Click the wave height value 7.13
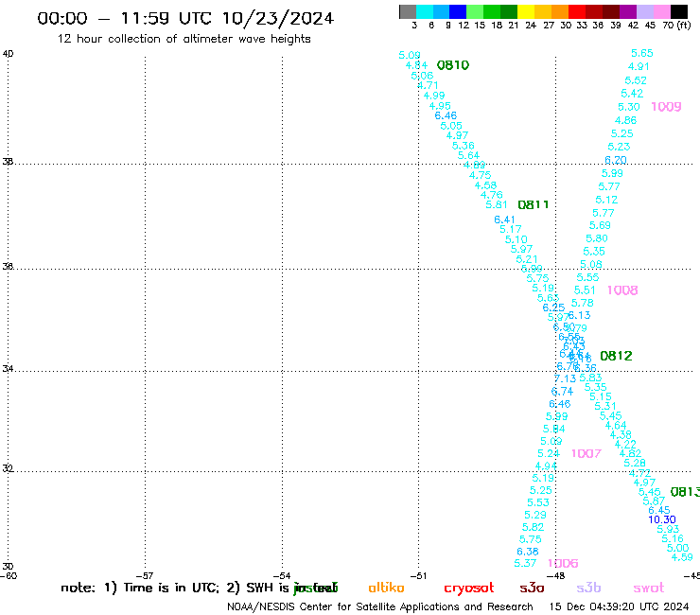 click(x=565, y=378)
